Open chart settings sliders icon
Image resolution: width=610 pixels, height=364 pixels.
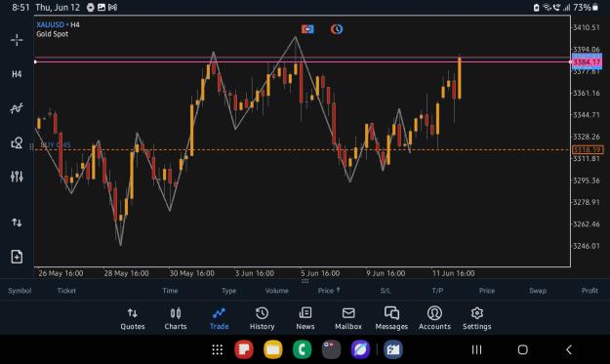click(17, 177)
